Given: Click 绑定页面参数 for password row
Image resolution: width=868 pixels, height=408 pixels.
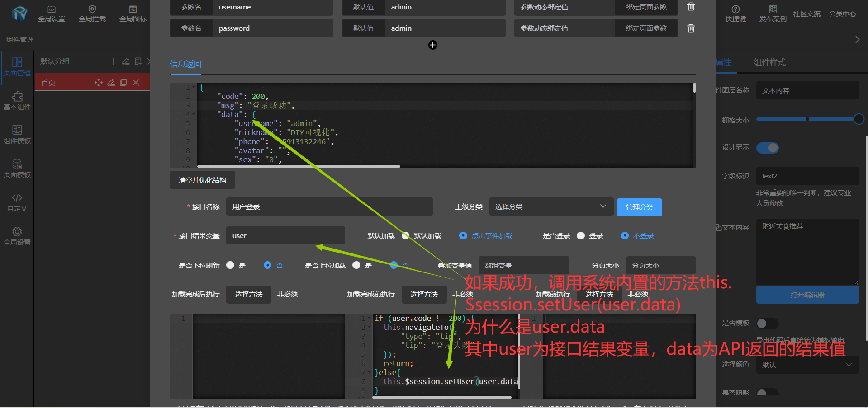Looking at the screenshot, I should point(646,28).
